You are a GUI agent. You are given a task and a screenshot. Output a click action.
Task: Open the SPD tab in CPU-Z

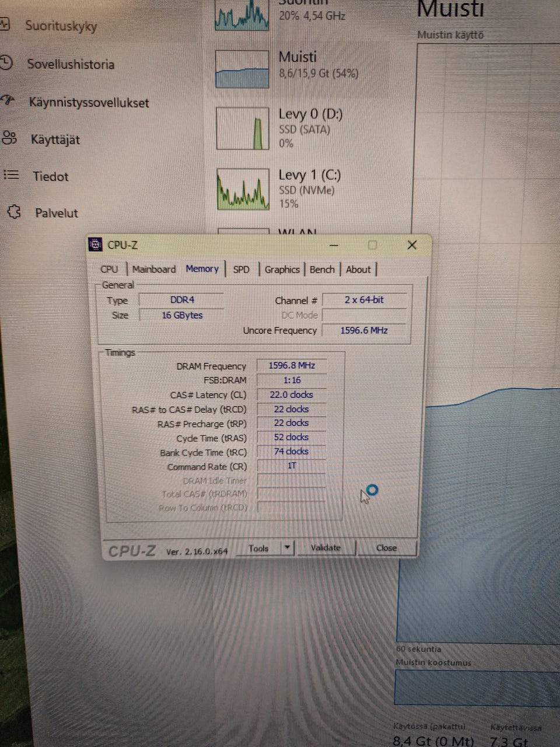click(241, 269)
